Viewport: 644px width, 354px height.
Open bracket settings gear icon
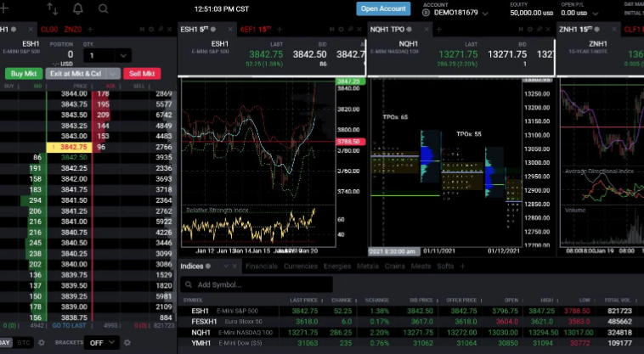pyautogui.click(x=127, y=342)
